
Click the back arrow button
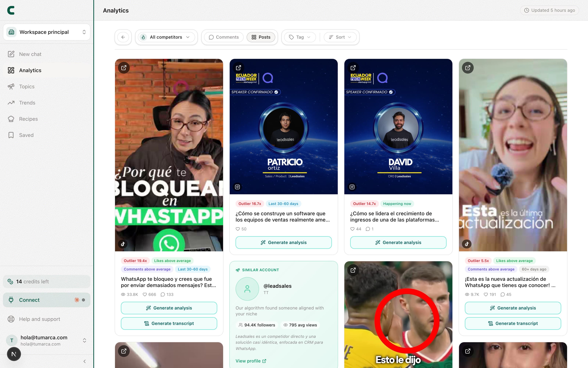click(x=123, y=37)
